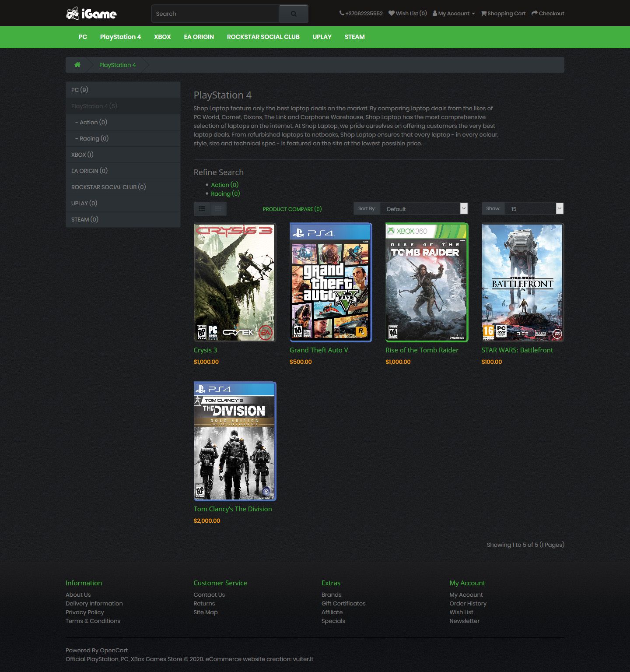Click the iGame logo
Screen dimensions: 630x672
tap(91, 14)
